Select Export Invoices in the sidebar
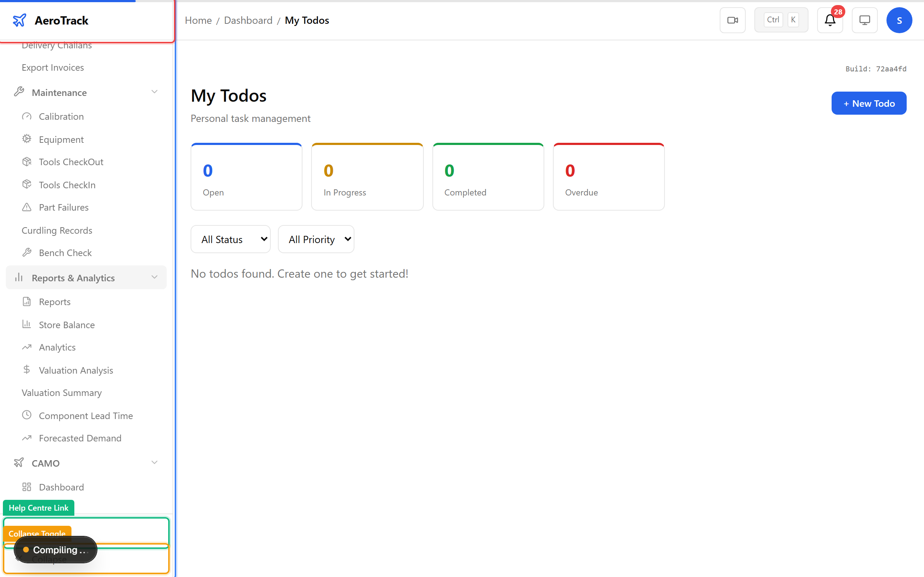This screenshot has width=924, height=577. 53,67
